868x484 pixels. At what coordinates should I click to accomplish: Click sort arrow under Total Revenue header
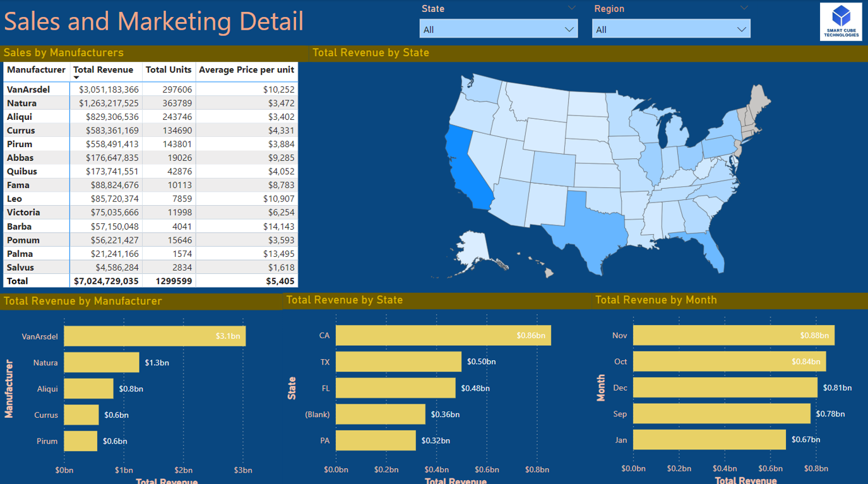pos(76,78)
